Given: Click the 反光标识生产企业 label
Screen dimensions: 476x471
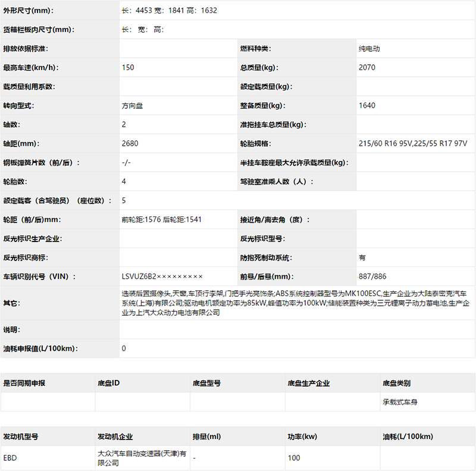Looking at the screenshot, I should coord(33,239).
